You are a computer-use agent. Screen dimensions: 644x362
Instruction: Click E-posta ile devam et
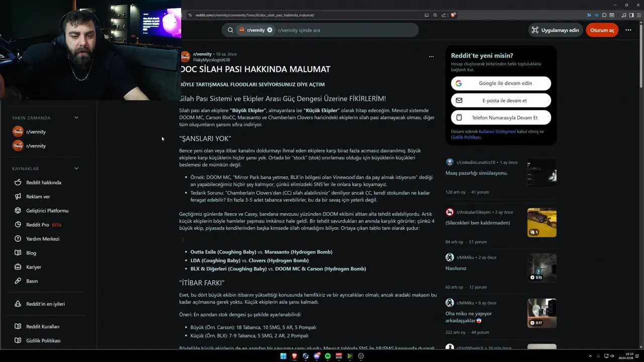click(x=501, y=101)
